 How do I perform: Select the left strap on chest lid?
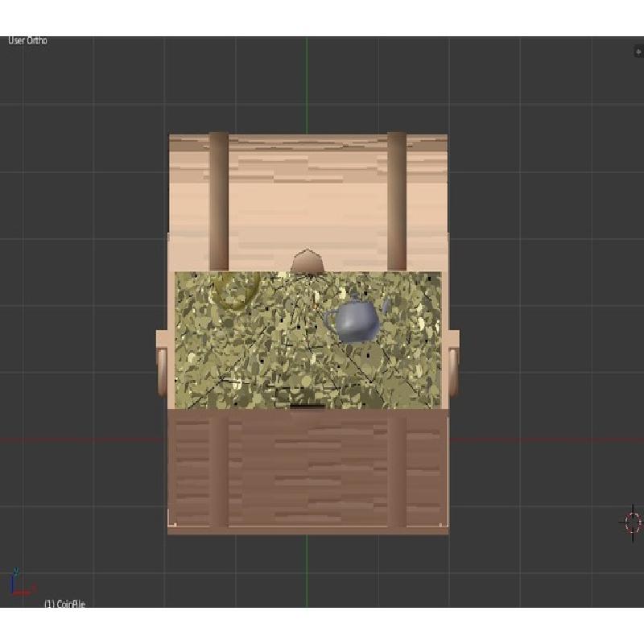[218, 201]
